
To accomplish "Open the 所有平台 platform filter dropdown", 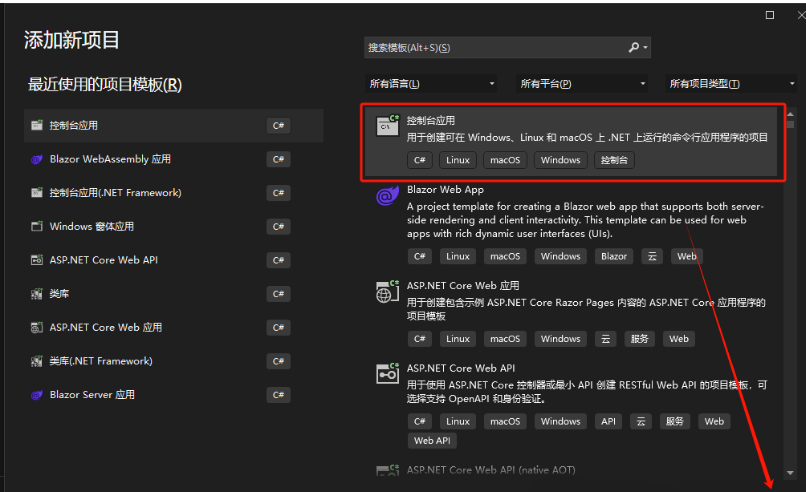I will 581,83.
